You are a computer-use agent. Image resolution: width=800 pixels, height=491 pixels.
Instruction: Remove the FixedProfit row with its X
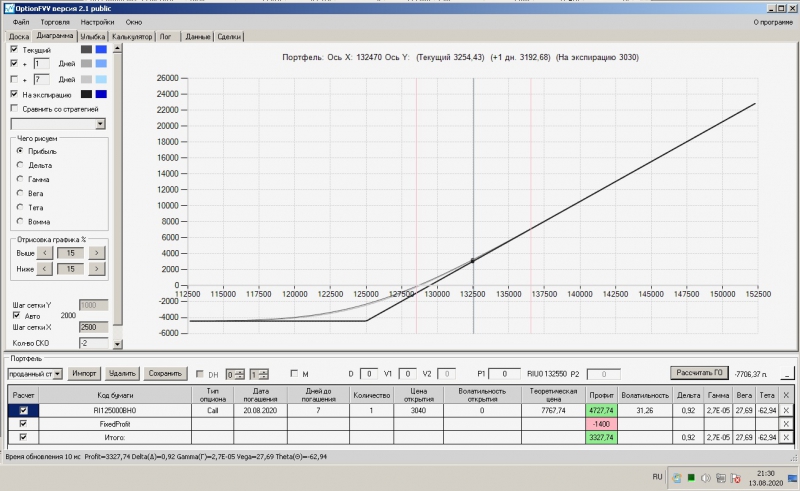pos(786,424)
